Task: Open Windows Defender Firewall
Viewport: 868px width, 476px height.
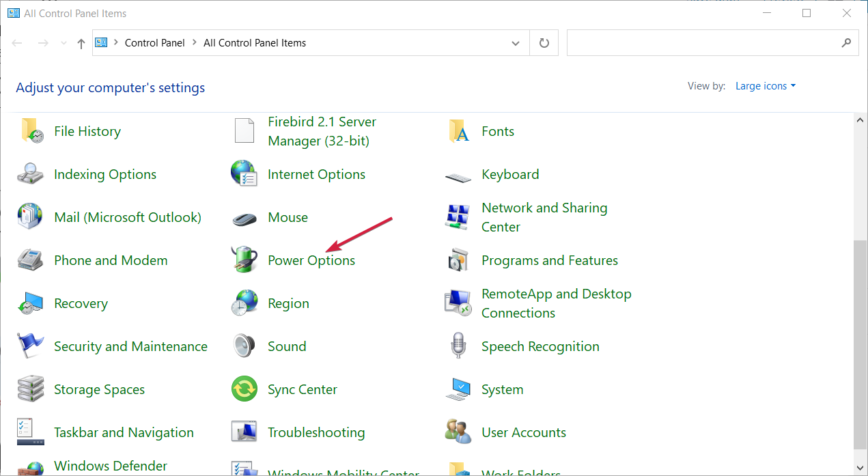Action: click(x=109, y=466)
